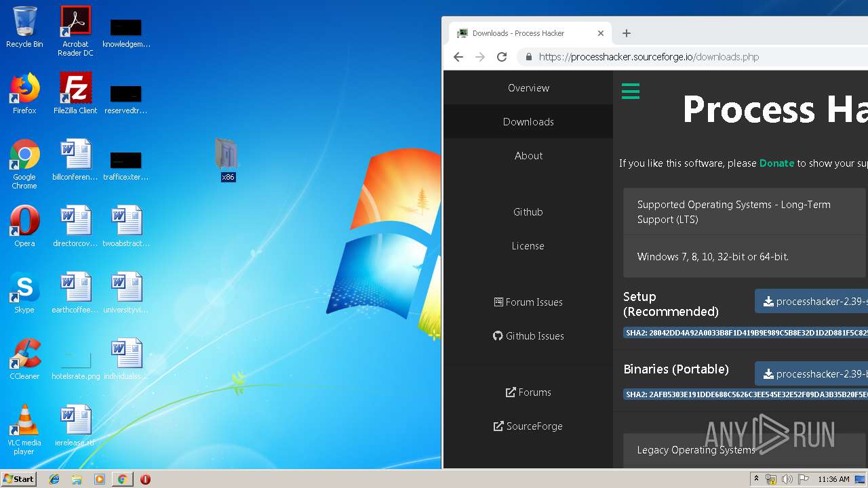868x488 pixels.
Task: Switch to Chrome taskbar button
Action: 122,479
